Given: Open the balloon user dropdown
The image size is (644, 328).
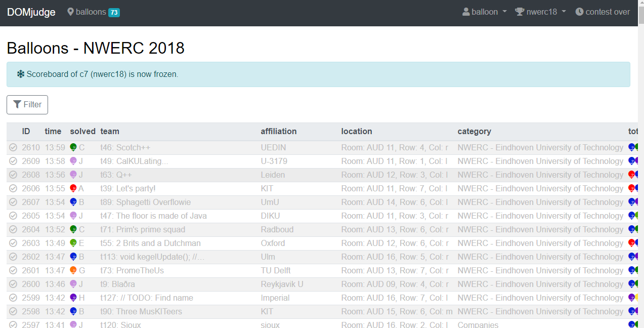Looking at the screenshot, I should click(x=484, y=12).
